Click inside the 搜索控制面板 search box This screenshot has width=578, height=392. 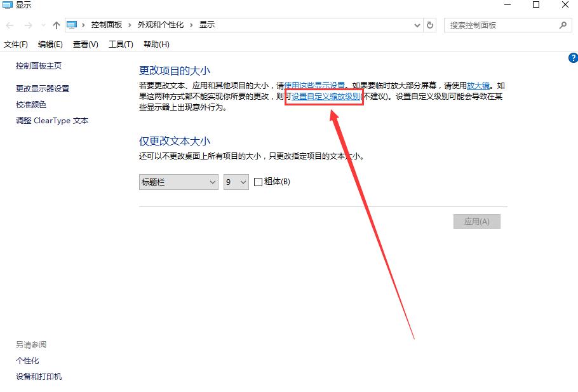coord(502,25)
